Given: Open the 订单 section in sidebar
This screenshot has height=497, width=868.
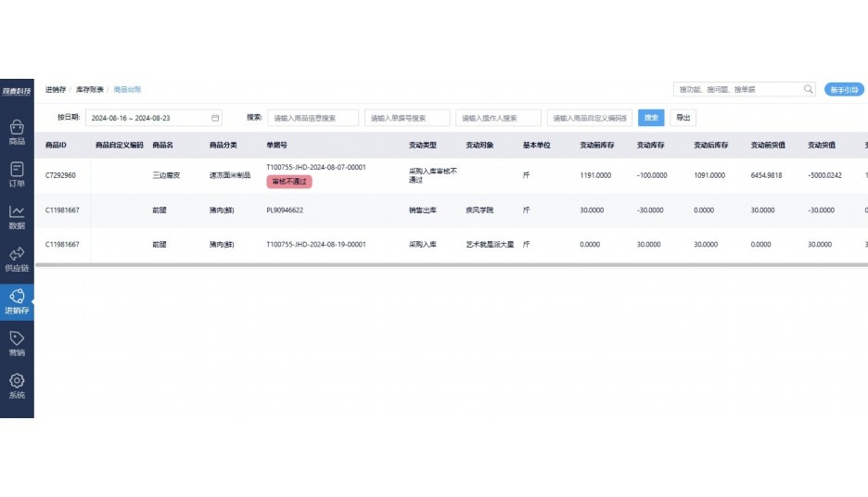Looking at the screenshot, I should (x=17, y=174).
